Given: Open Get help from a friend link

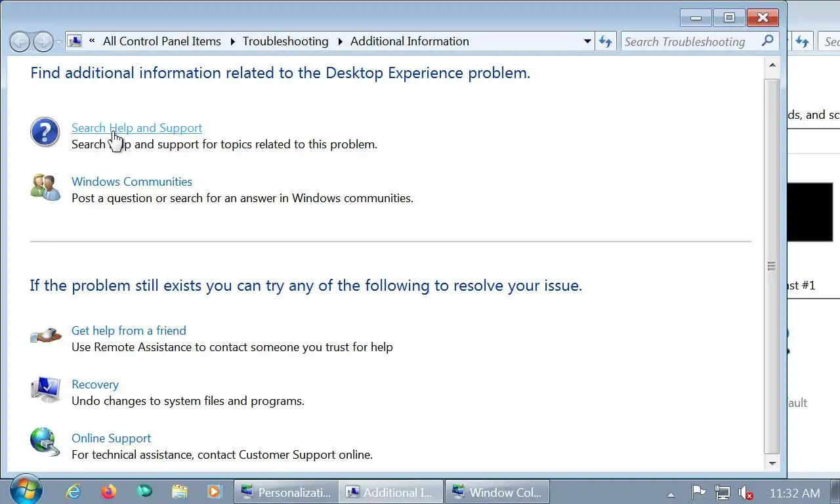Looking at the screenshot, I should tap(129, 331).
